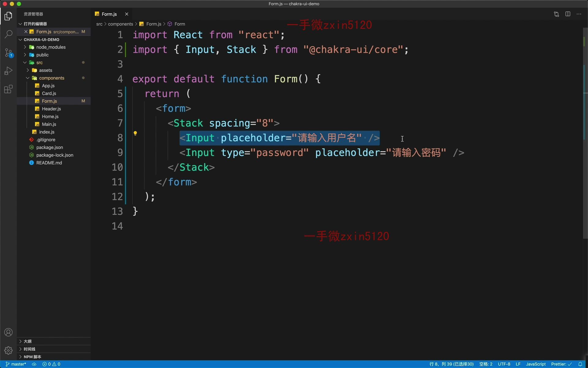Click the Form symbol in breadcrumb
This screenshot has height=368, width=588.
click(176, 24)
